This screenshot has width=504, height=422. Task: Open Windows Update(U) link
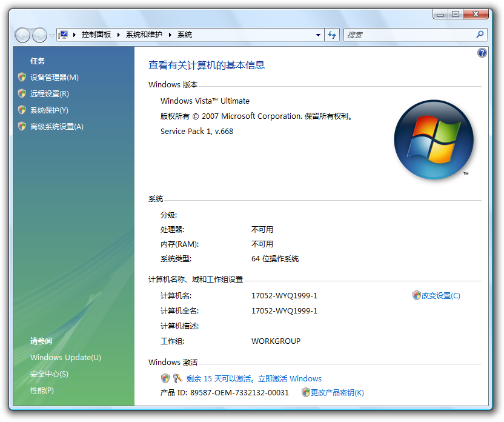click(x=65, y=357)
